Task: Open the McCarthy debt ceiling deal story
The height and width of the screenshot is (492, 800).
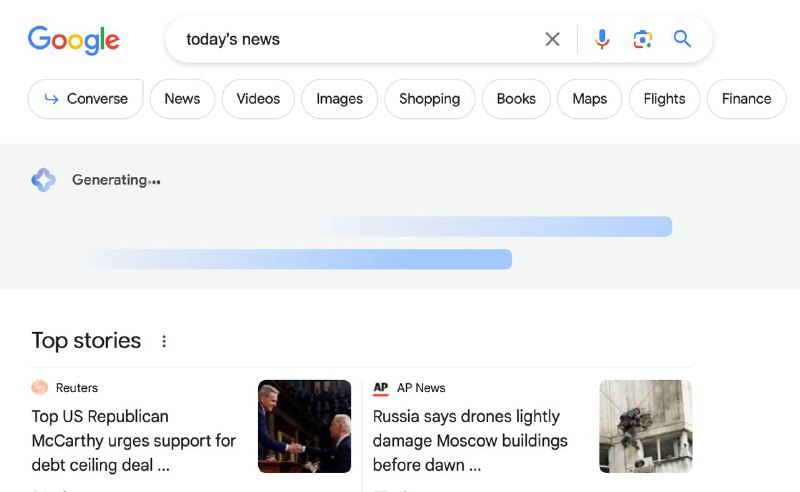Action: pos(134,440)
